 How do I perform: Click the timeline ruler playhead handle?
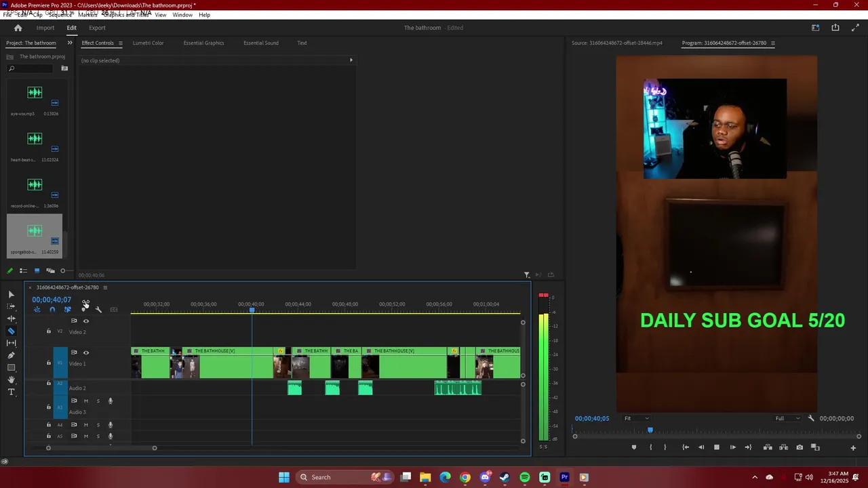tap(252, 310)
